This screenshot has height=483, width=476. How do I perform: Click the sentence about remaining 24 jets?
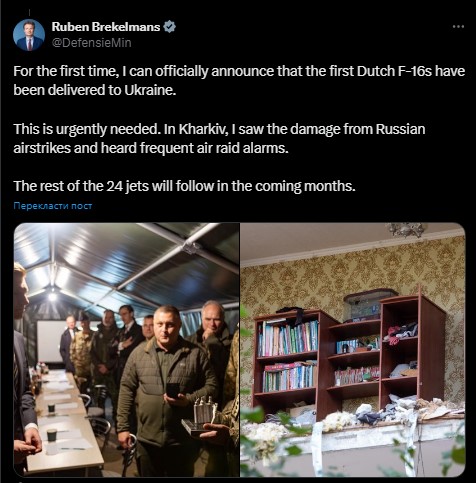(x=184, y=186)
